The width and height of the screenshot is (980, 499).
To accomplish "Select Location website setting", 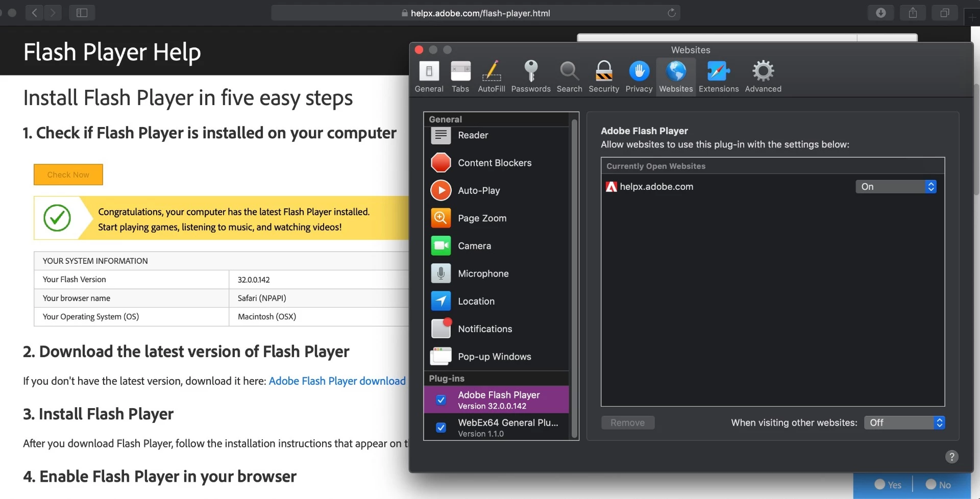I will click(496, 301).
